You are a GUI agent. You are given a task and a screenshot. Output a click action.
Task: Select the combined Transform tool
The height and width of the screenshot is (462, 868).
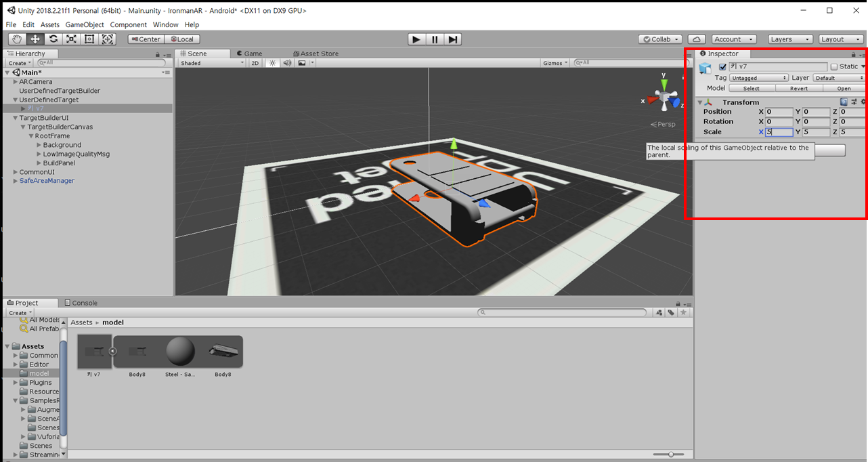tap(108, 39)
